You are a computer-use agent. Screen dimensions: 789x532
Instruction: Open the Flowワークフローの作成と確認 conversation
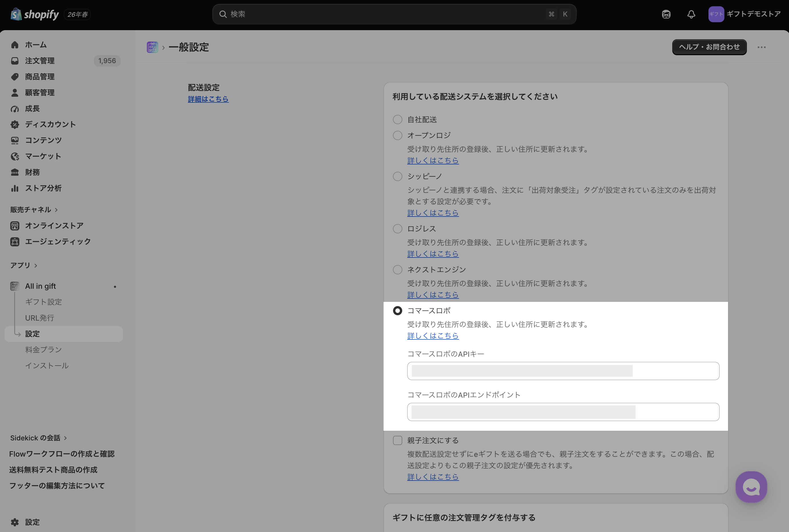tap(62, 454)
